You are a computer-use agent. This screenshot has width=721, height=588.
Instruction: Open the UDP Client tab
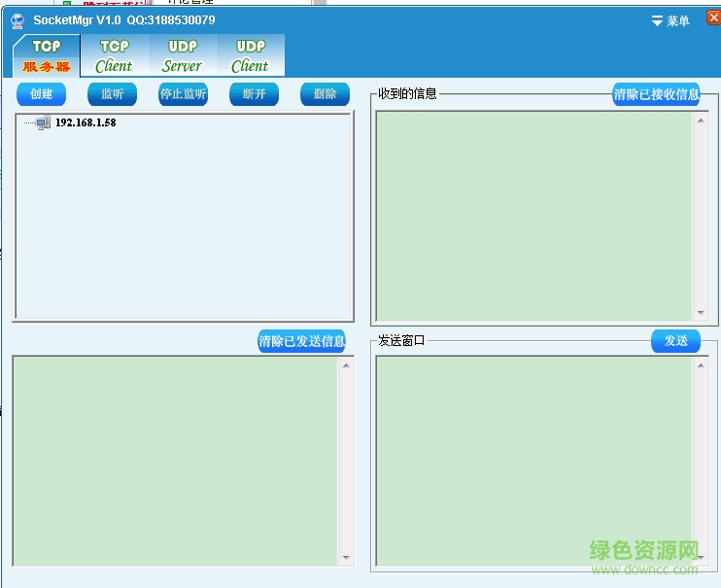[x=250, y=55]
